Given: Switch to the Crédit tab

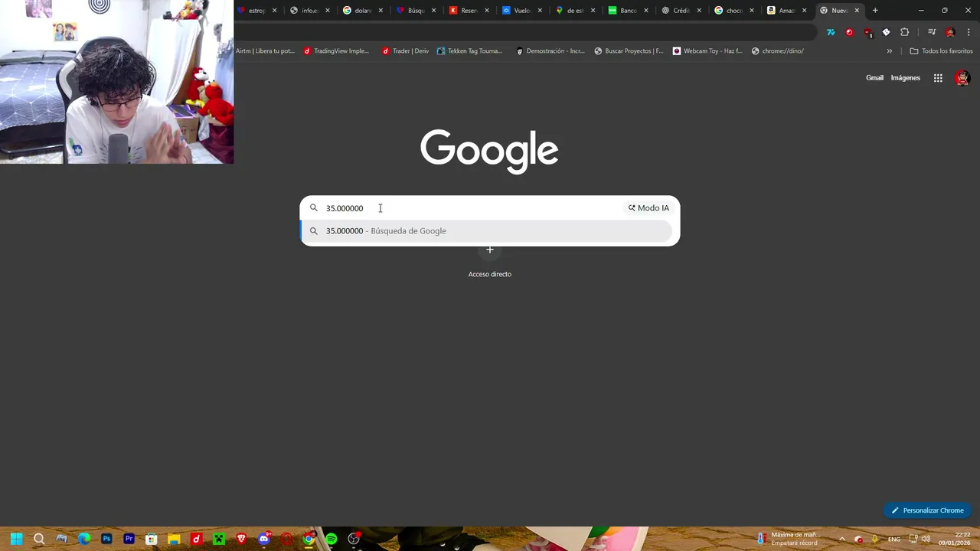Looking at the screenshot, I should (681, 11).
